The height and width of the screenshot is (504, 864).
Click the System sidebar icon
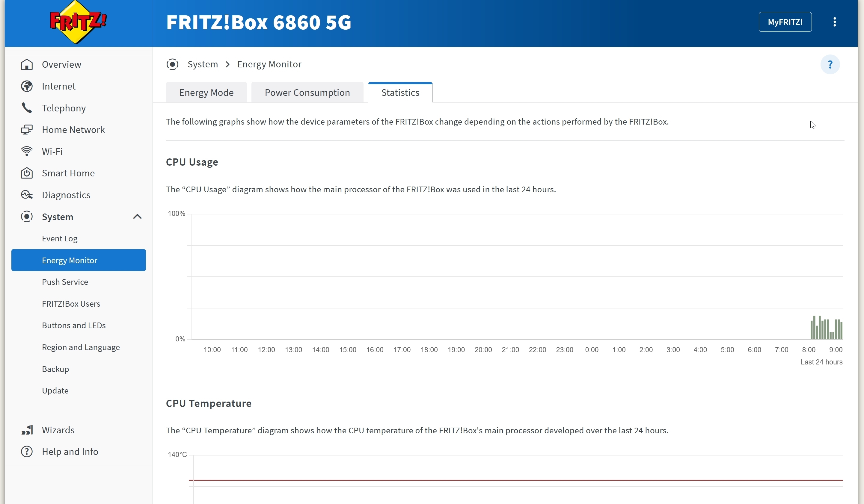click(27, 217)
